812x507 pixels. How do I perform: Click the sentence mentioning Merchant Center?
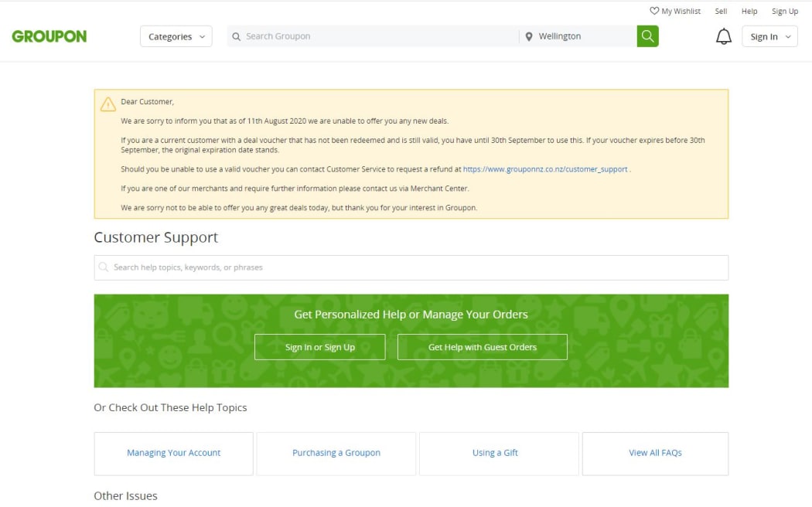point(295,189)
